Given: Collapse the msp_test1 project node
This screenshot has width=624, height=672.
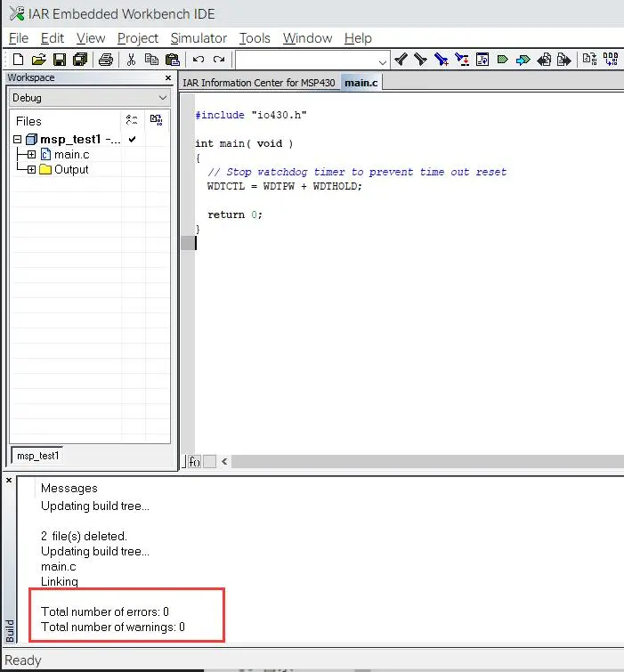Looking at the screenshot, I should 17,140.
